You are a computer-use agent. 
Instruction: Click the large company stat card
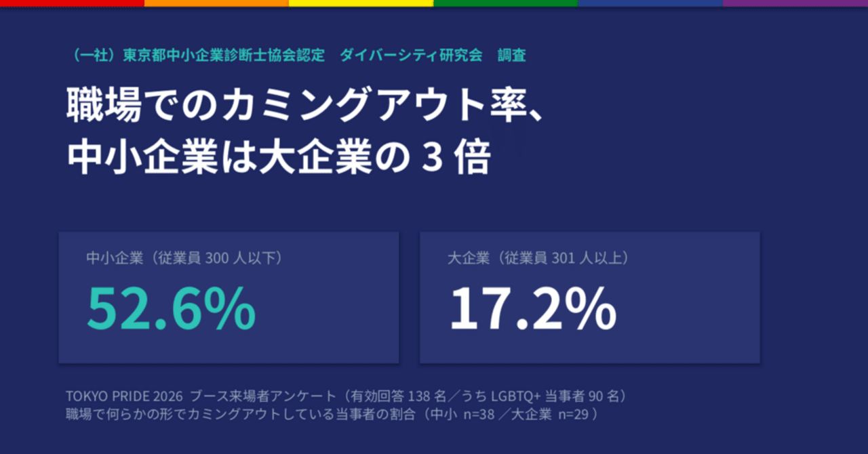[590, 297]
